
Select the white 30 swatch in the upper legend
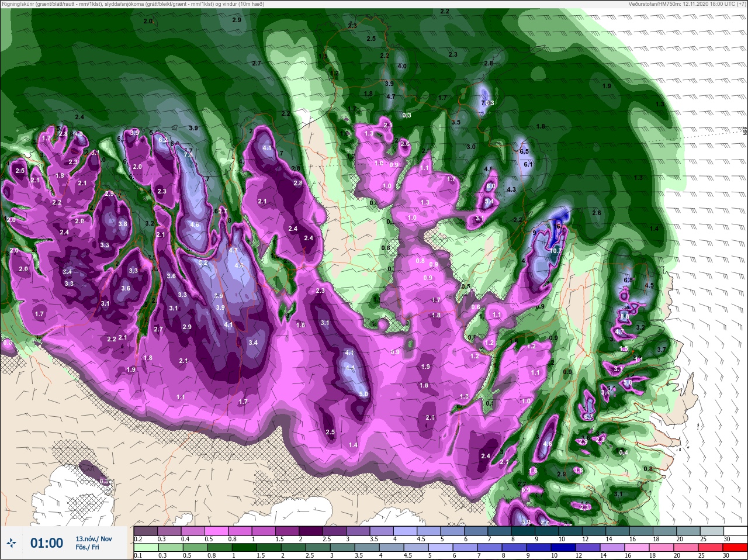pyautogui.click(x=737, y=531)
